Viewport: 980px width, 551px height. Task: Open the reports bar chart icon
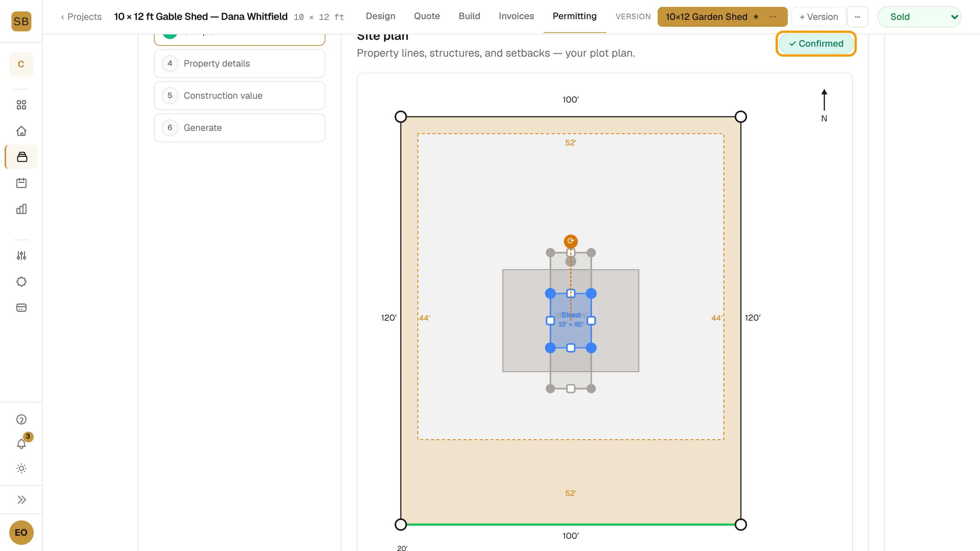pos(21,209)
